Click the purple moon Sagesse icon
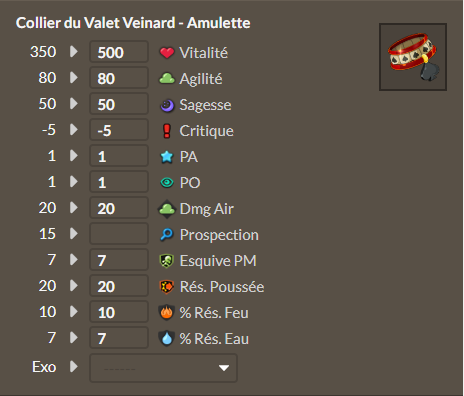464x396 pixels. pos(167,105)
